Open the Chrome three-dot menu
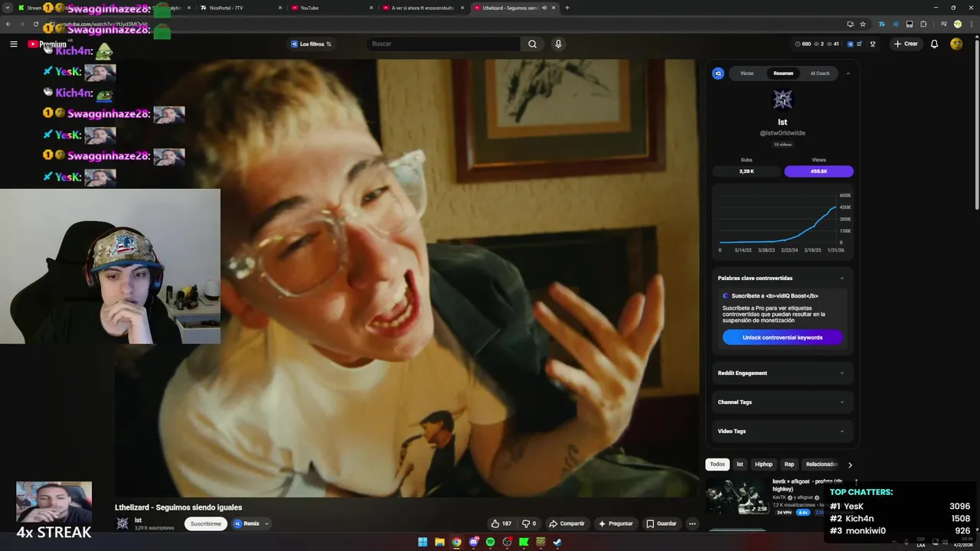Image resolution: width=980 pixels, height=551 pixels. pyautogui.click(x=972, y=24)
